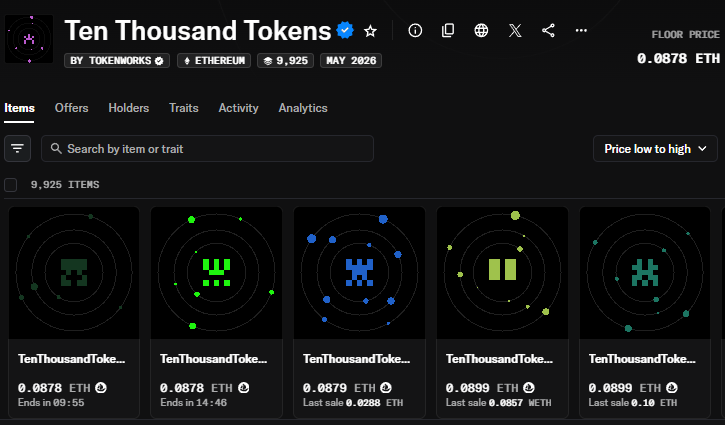The height and width of the screenshot is (425, 725).
Task: Click marketplace icon on Ends in 14:46 card
Action: (x=243, y=388)
